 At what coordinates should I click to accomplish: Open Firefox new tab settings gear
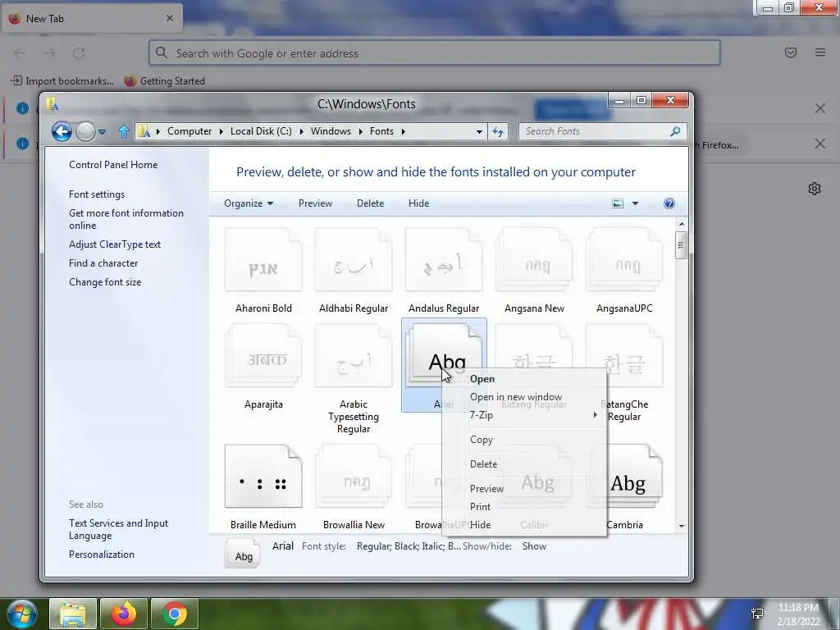pyautogui.click(x=815, y=189)
